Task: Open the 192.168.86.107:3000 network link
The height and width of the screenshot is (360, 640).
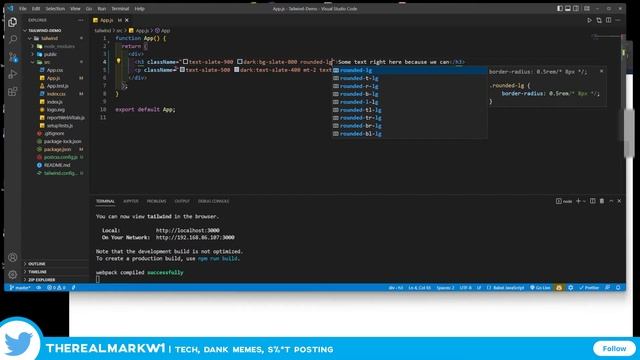Action: click(195, 238)
